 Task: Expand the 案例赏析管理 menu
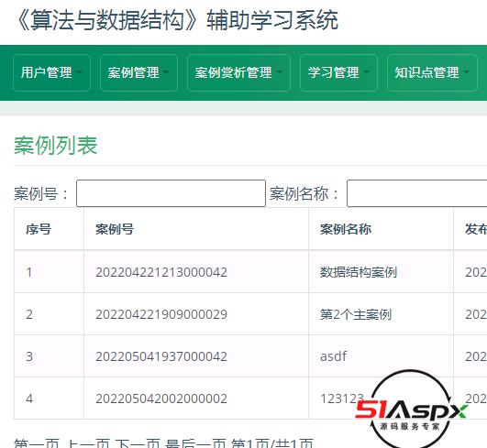pos(238,72)
